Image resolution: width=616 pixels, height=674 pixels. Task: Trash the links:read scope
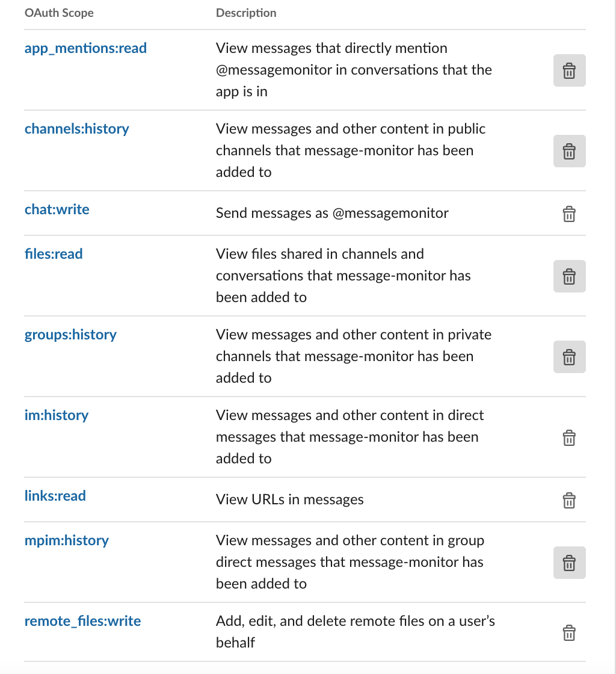(569, 500)
